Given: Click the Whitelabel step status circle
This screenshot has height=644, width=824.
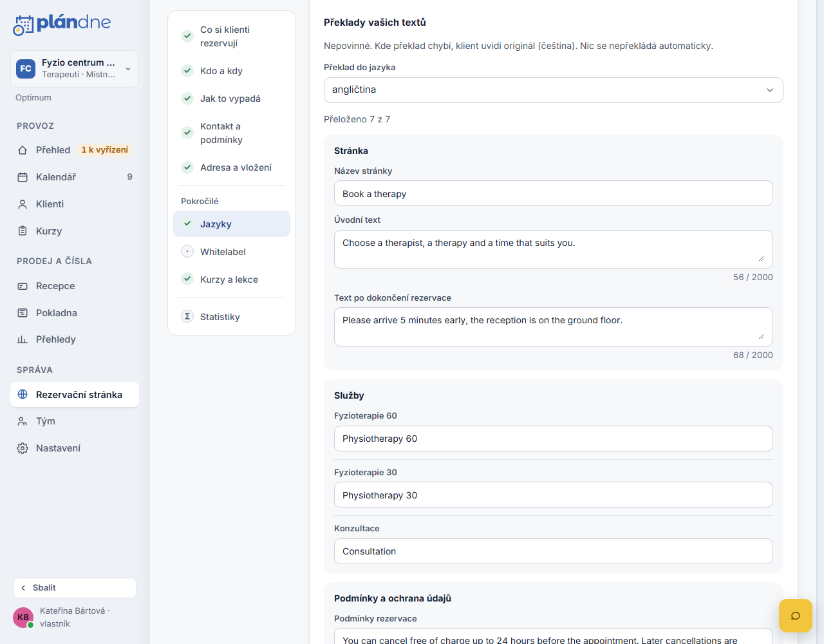Looking at the screenshot, I should click(187, 251).
